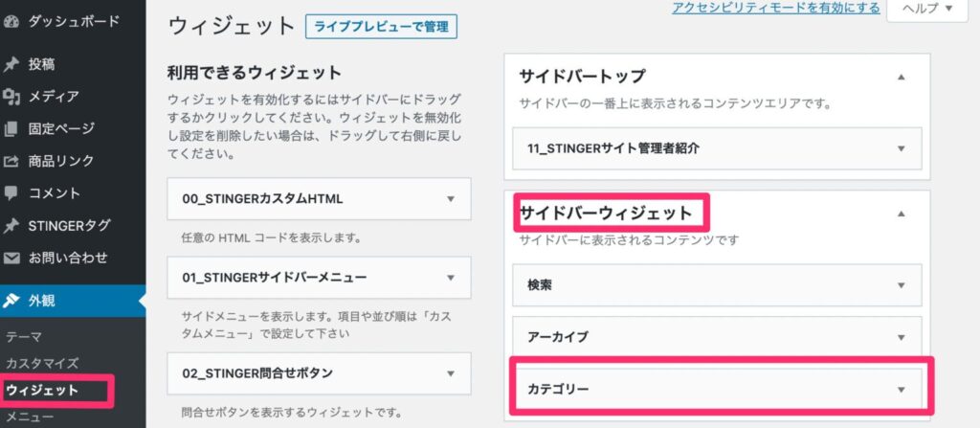The image size is (980, 428).
Task: Click the STINGERタグ pin icon
Action: (11, 226)
